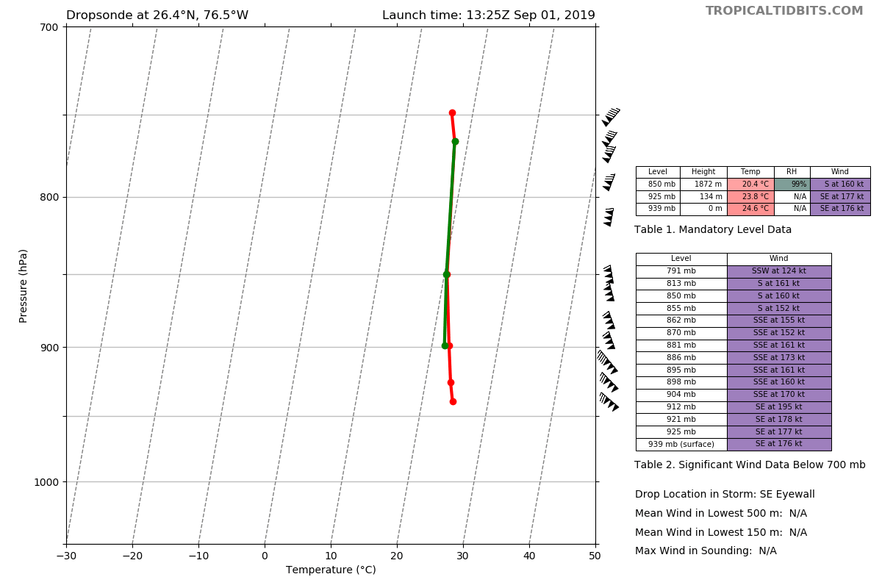Click the Temperature (°C) axis label
The width and height of the screenshot is (882, 588).
[331, 570]
